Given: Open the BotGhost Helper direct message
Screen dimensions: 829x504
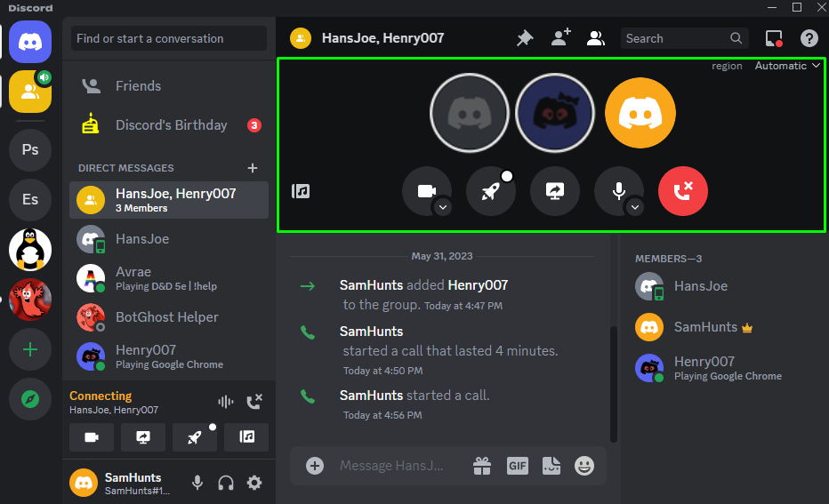Looking at the screenshot, I should tap(169, 317).
